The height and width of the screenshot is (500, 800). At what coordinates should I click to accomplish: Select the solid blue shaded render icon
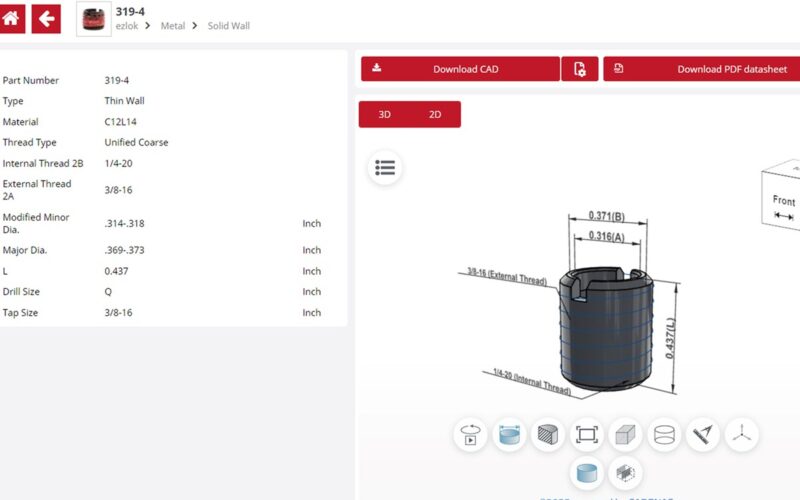[x=587, y=473]
